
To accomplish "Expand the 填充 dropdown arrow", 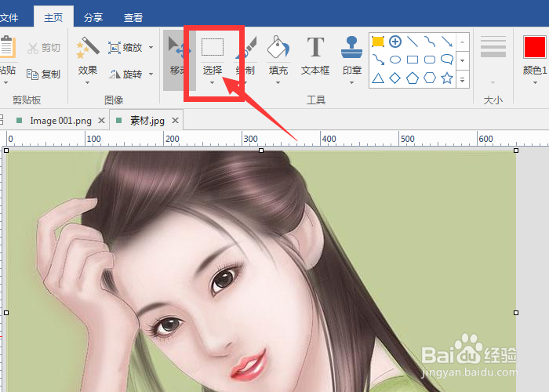I will (x=278, y=83).
